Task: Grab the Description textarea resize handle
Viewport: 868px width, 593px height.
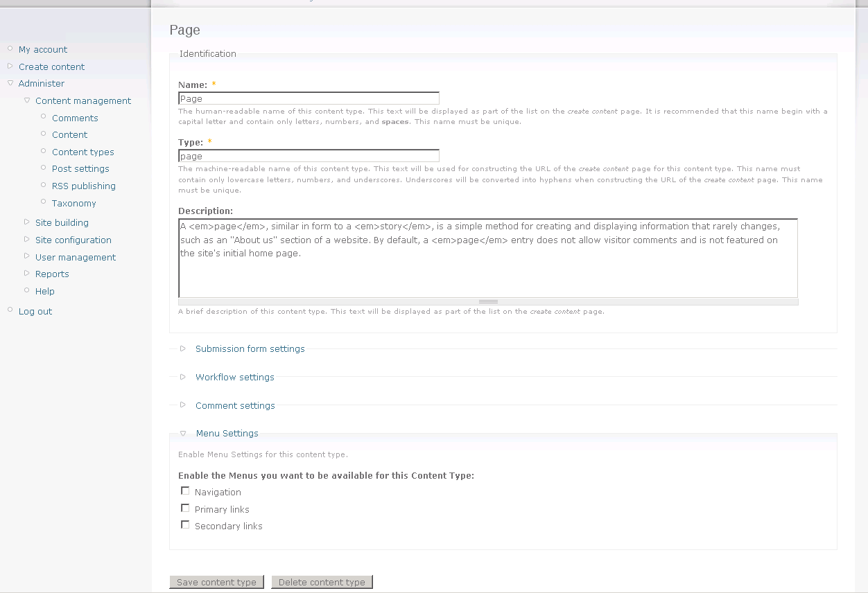Action: pyautogui.click(x=488, y=302)
